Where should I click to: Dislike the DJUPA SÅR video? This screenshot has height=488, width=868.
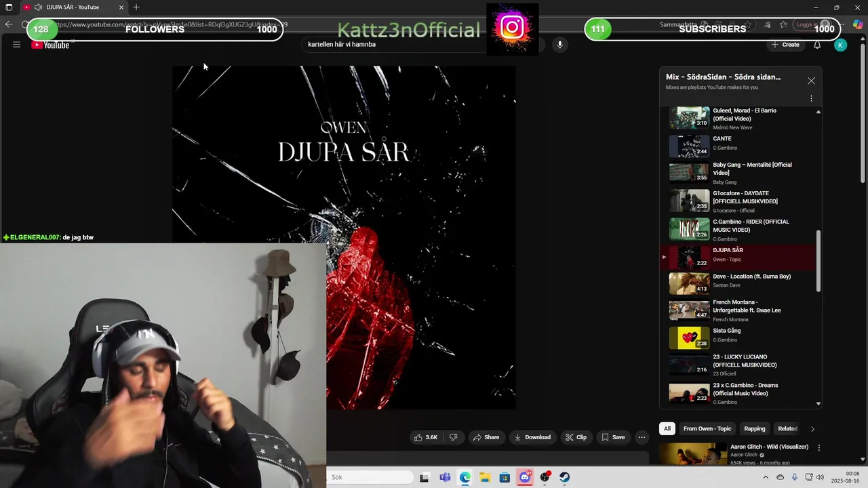454,437
